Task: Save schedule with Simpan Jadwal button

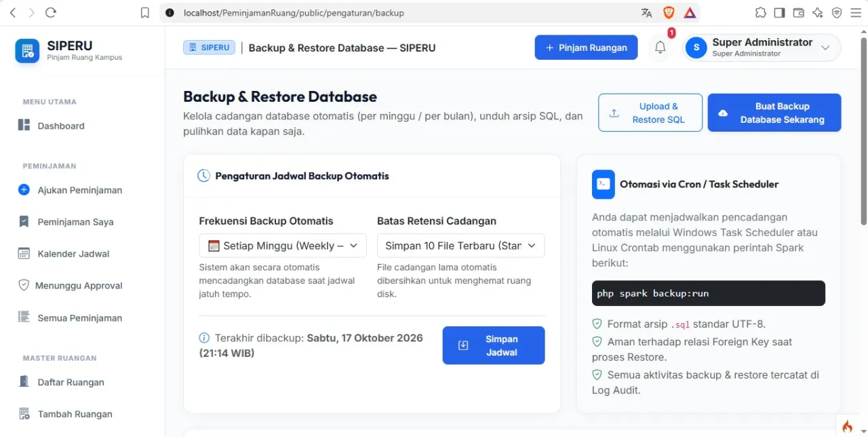Action: (x=494, y=345)
